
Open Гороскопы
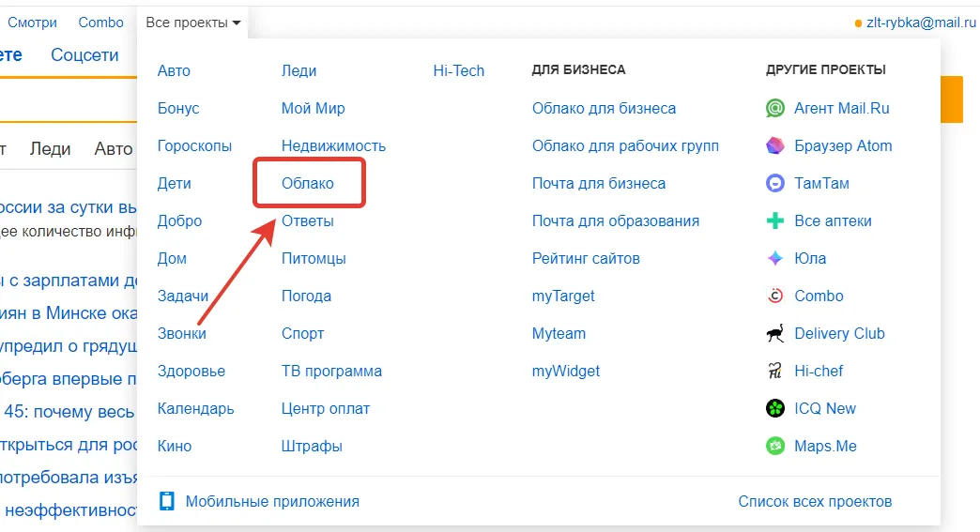coord(194,145)
